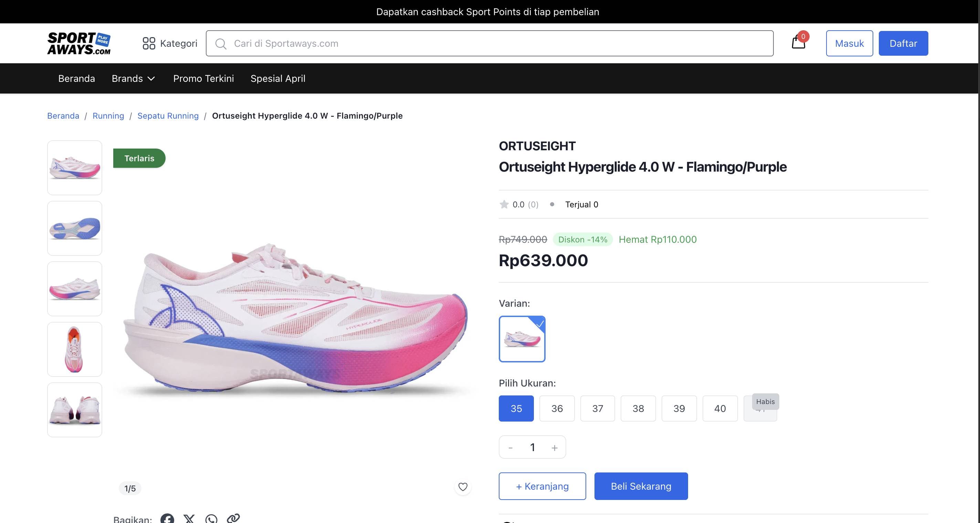The height and width of the screenshot is (523, 980).
Task: Open the Promo Terkini menu item
Action: click(203, 78)
